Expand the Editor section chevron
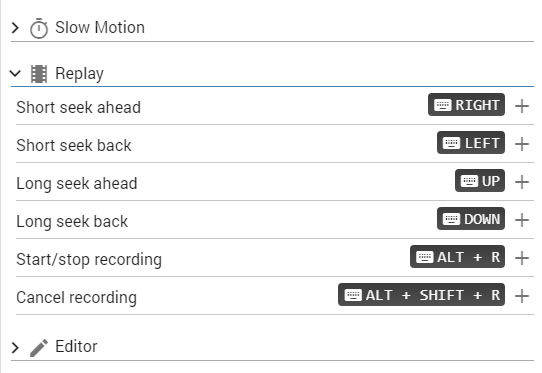Viewport: 542px width, 373px height. [x=15, y=347]
